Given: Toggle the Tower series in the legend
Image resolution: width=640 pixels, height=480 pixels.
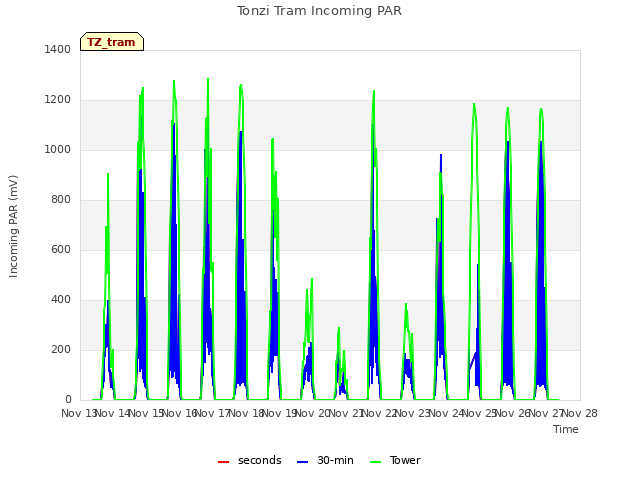Looking at the screenshot, I should pyautogui.click(x=395, y=460).
